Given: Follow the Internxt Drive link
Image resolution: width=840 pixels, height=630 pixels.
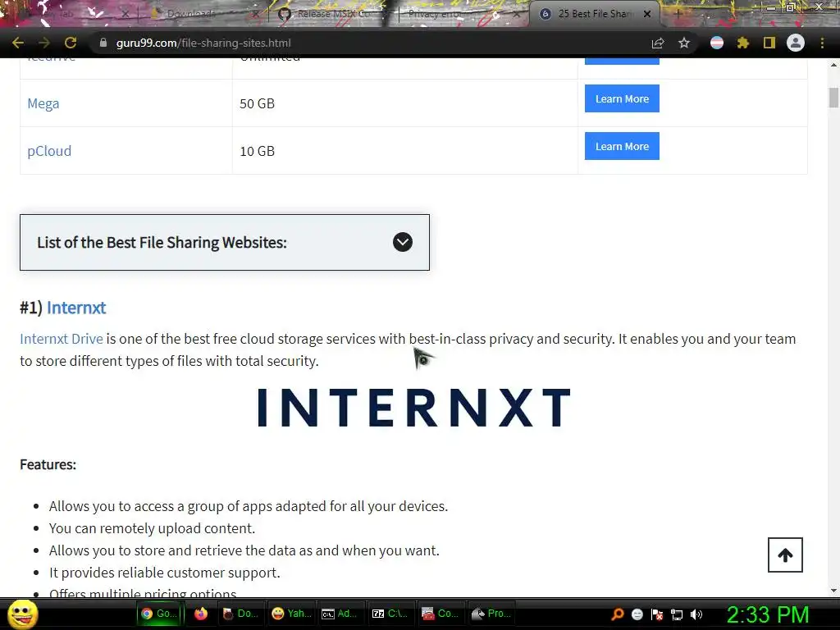Looking at the screenshot, I should click(x=61, y=339).
